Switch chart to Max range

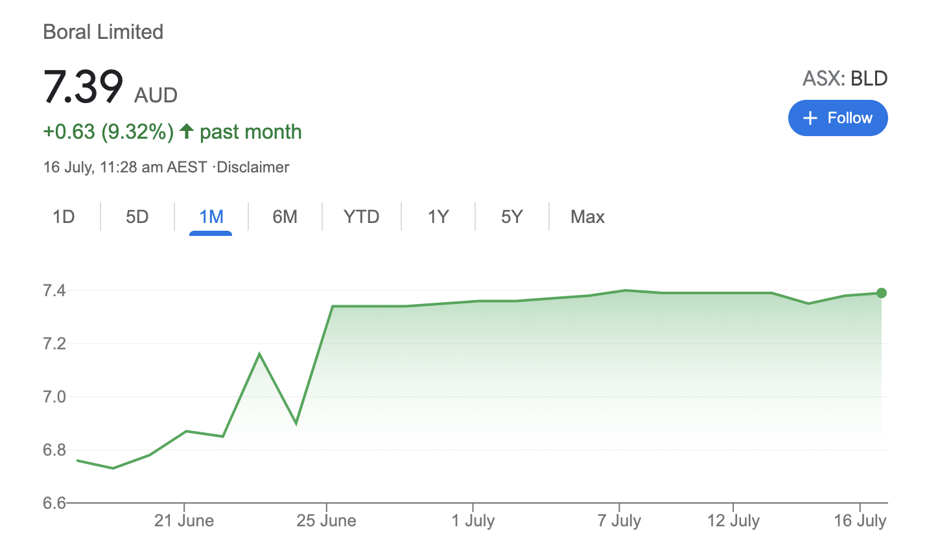tap(587, 216)
